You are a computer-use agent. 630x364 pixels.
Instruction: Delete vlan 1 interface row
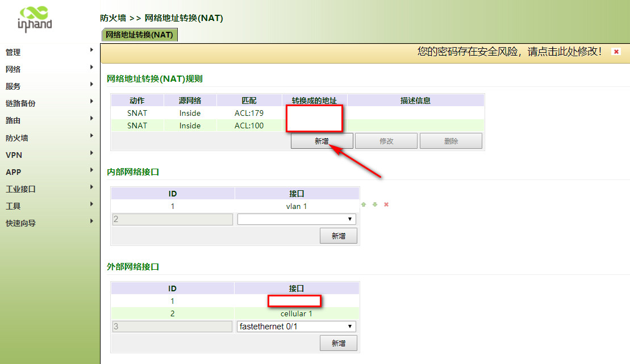(386, 204)
